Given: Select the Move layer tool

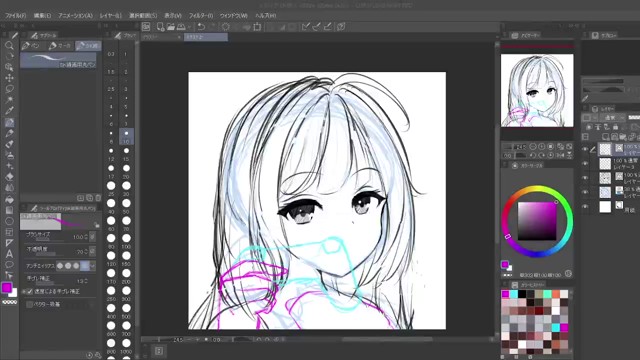Looking at the screenshot, I should click(9, 78).
